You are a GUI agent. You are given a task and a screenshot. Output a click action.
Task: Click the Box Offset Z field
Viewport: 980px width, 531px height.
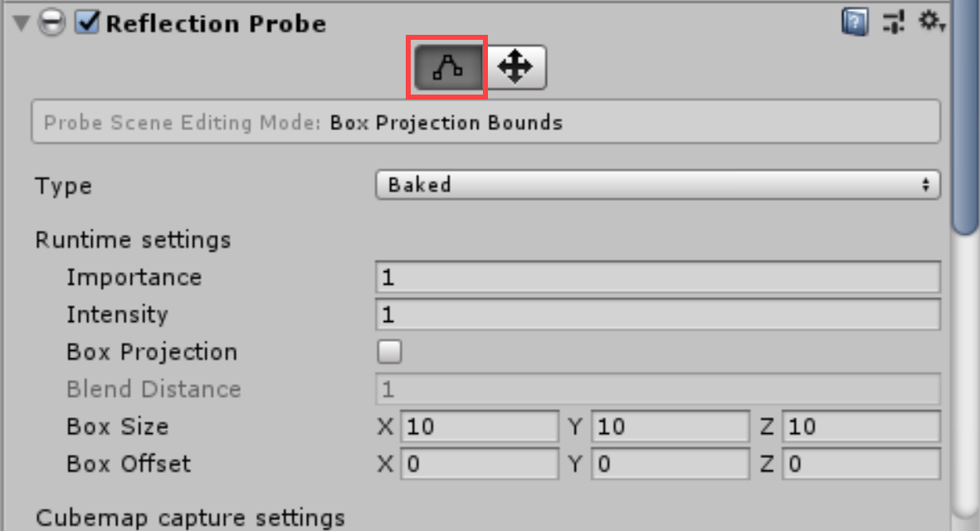pyautogui.click(x=861, y=464)
